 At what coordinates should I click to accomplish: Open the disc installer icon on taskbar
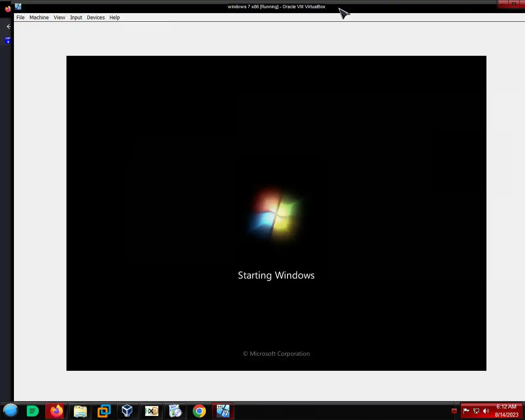(175, 411)
